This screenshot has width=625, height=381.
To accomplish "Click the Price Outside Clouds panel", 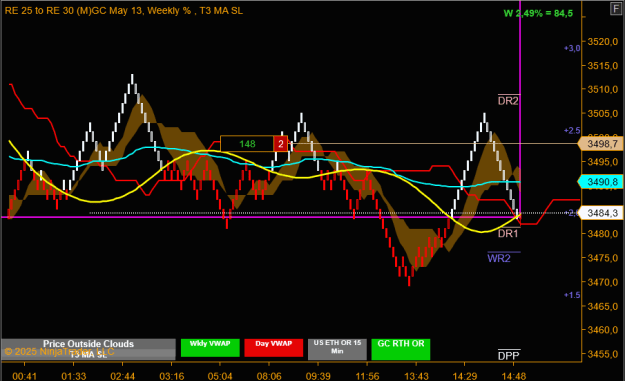I will click(88, 344).
